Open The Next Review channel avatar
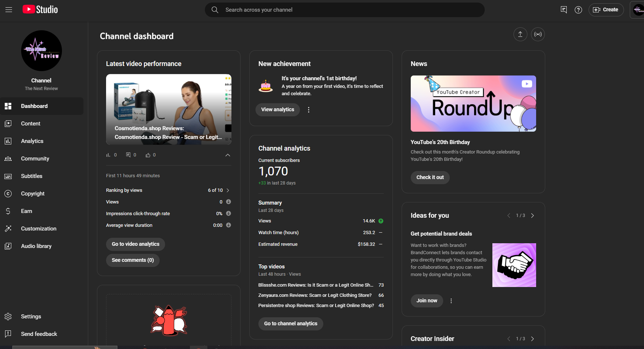 click(x=42, y=51)
